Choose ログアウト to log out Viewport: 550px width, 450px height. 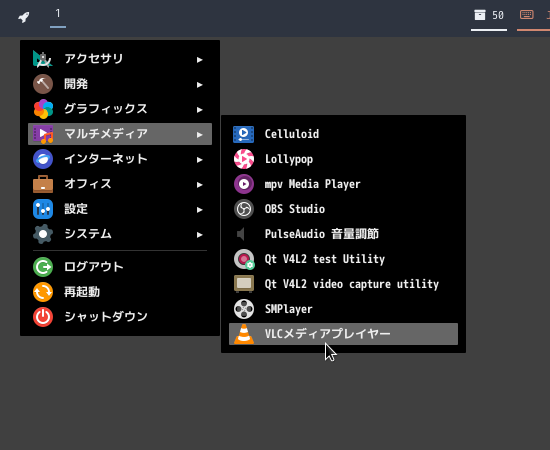120,267
